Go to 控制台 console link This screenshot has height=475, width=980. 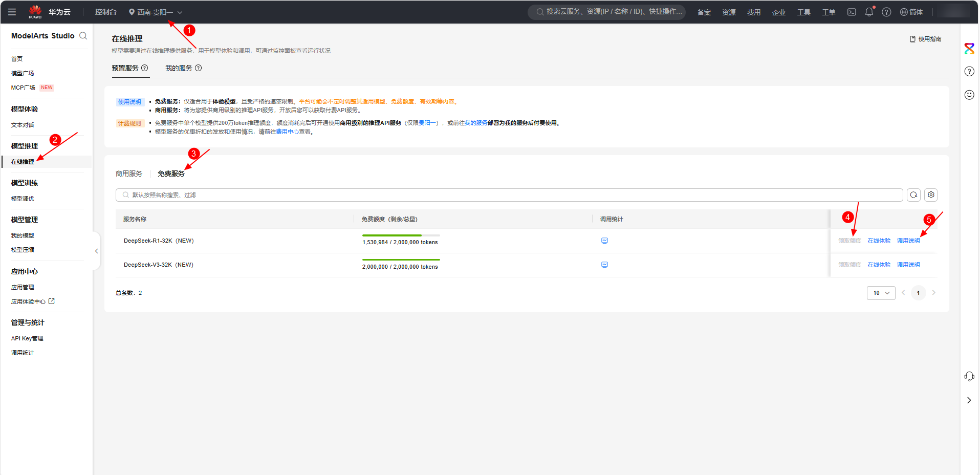point(105,12)
